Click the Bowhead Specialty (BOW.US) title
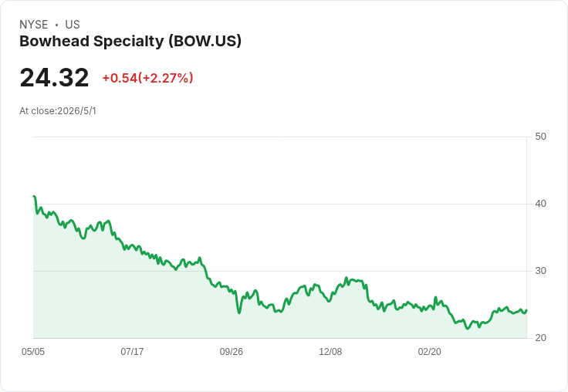Image resolution: width=568 pixels, height=392 pixels. pos(130,42)
